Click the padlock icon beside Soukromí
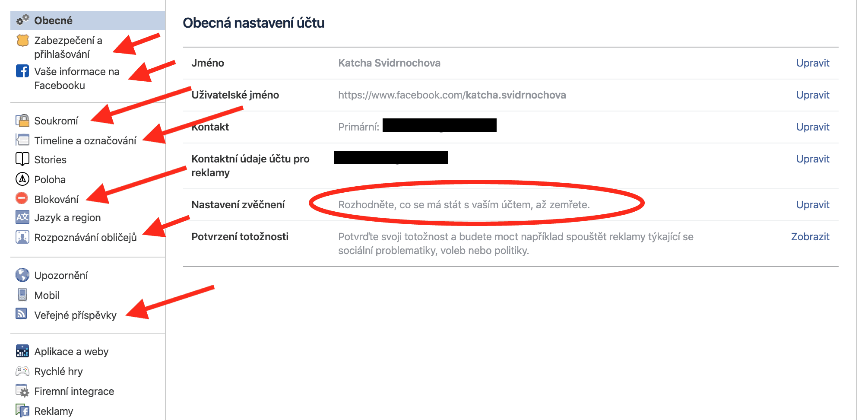This screenshot has width=868, height=420. coord(22,120)
